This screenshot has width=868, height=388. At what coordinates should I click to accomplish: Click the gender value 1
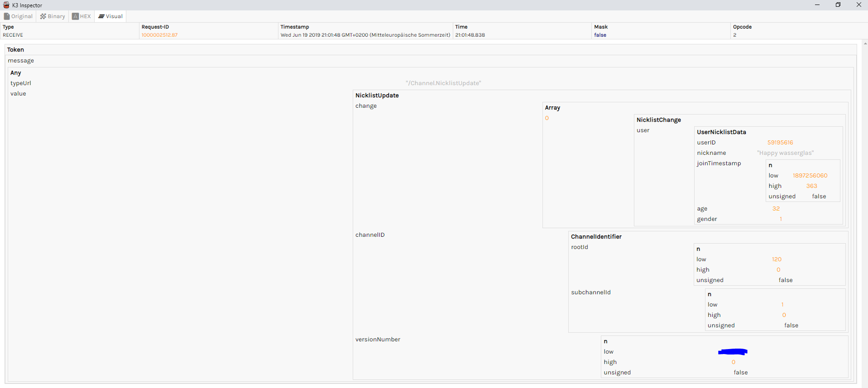pyautogui.click(x=781, y=219)
